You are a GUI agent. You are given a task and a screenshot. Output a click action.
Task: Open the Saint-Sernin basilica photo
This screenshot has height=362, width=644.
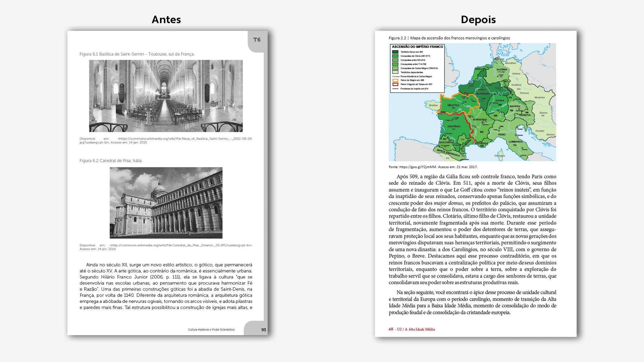click(166, 96)
